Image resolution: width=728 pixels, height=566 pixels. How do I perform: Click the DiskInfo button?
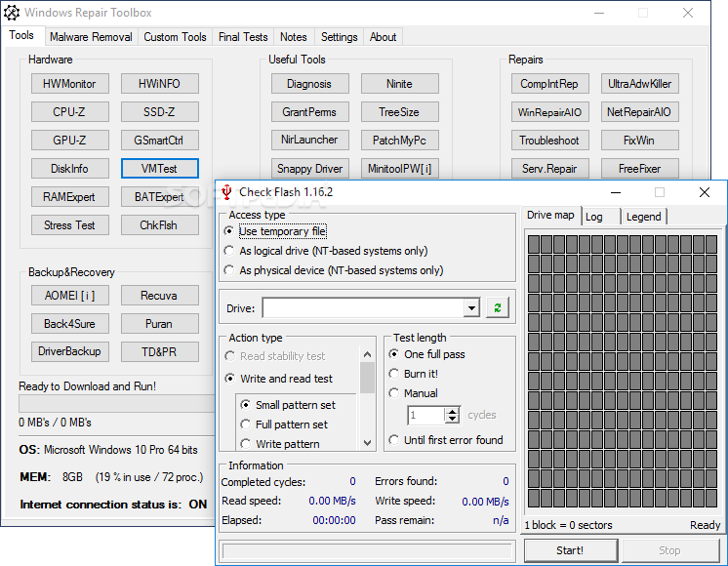(70, 169)
